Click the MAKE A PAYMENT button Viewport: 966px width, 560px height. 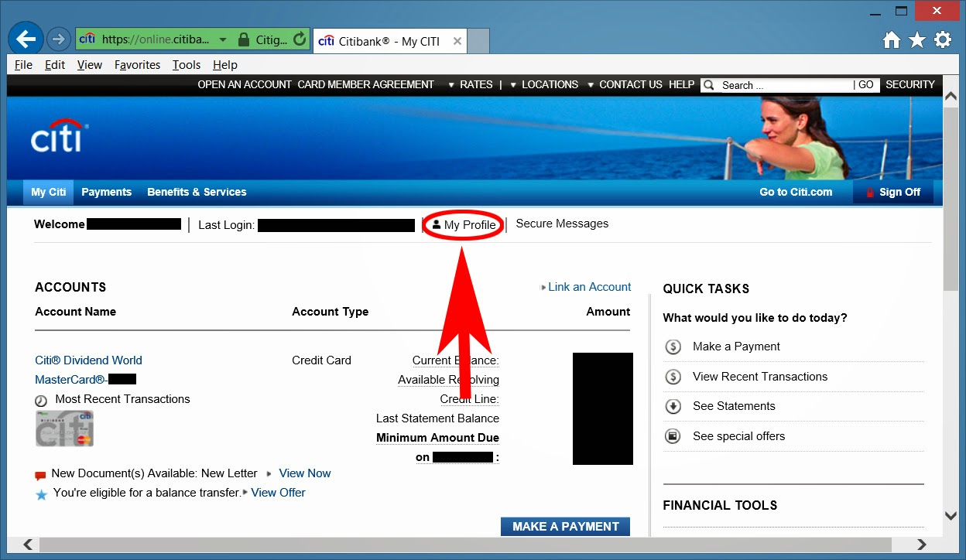(x=565, y=526)
